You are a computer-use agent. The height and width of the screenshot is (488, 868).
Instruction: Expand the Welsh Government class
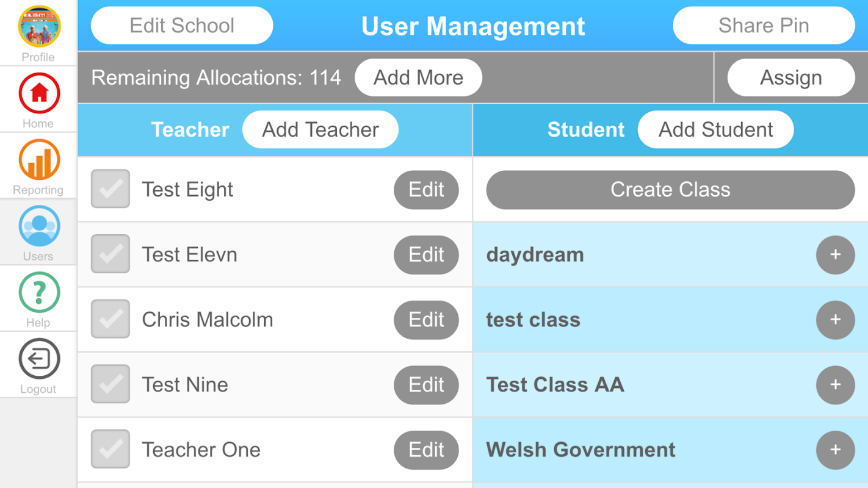coord(835,450)
